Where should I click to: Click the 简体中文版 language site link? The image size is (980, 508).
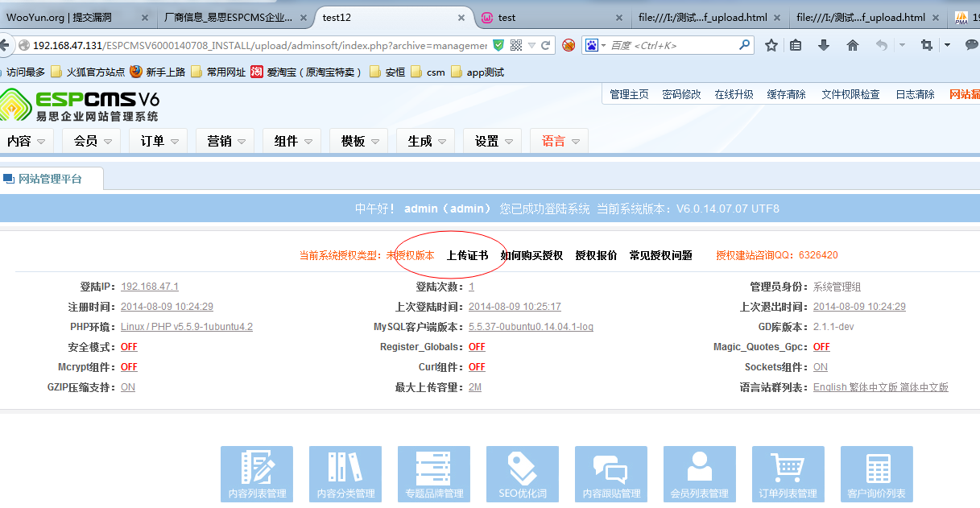(x=924, y=387)
